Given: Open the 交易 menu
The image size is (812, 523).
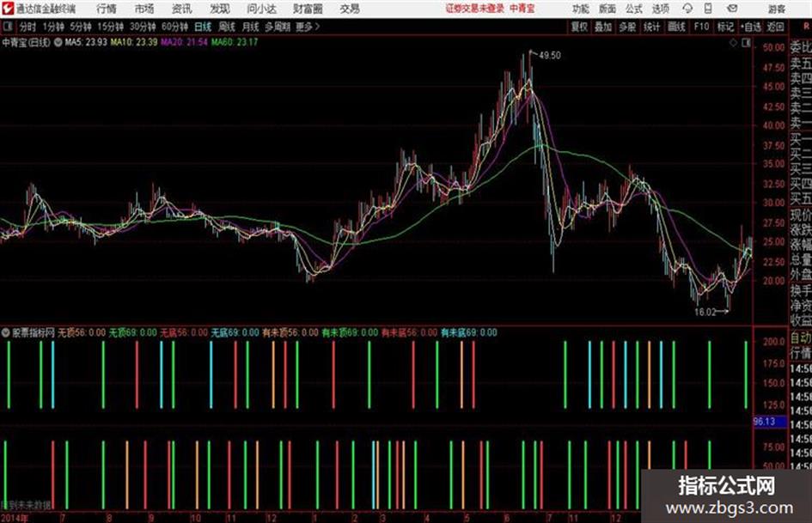Looking at the screenshot, I should 350,9.
